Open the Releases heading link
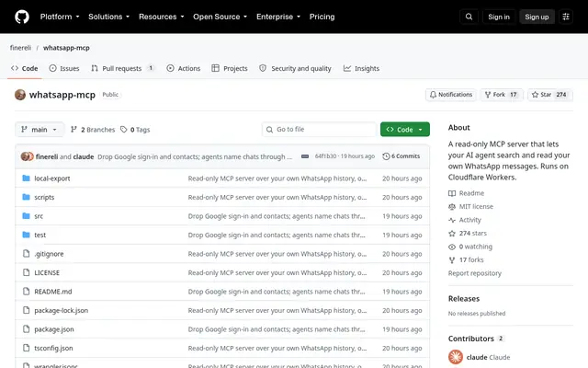The image size is (588, 368). coord(464,299)
